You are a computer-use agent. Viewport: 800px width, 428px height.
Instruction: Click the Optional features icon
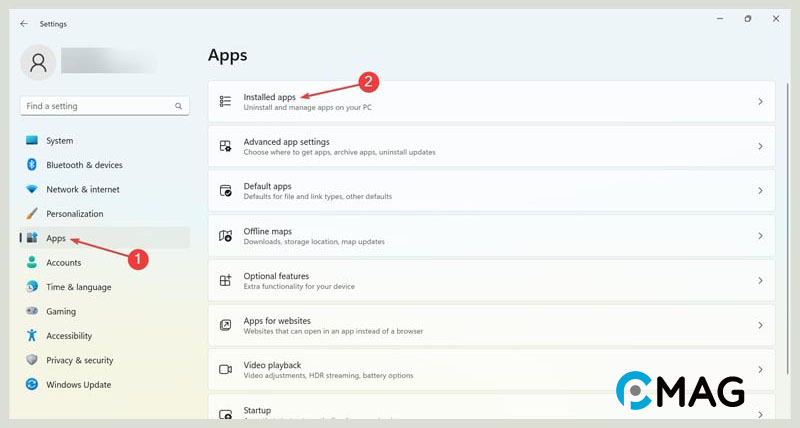tap(225, 281)
